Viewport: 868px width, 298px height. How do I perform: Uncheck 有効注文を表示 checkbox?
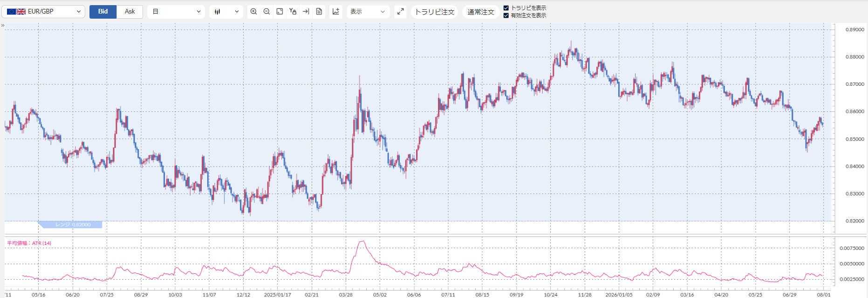(506, 15)
